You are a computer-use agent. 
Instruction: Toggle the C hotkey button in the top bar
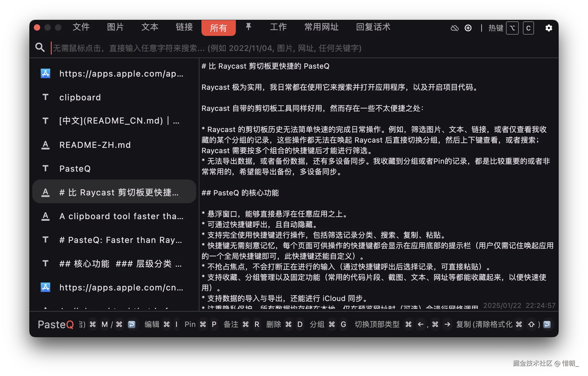[528, 28]
